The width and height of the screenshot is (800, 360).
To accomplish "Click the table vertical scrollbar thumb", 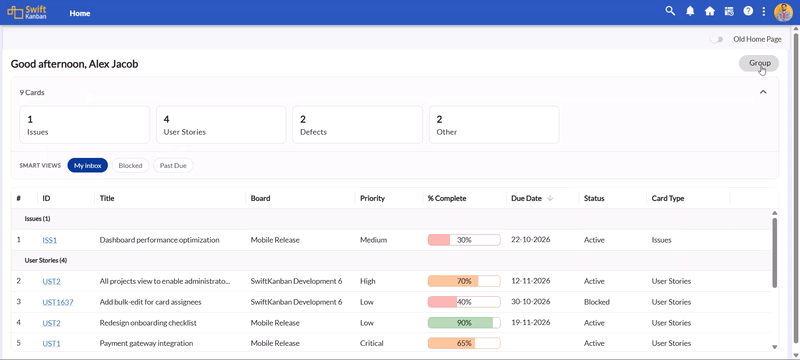I will 774,252.
